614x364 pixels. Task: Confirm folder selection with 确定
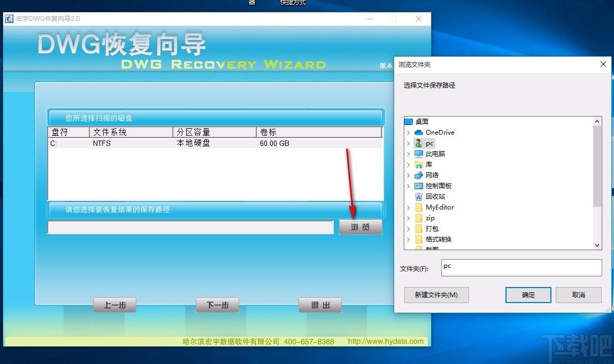coord(528,295)
